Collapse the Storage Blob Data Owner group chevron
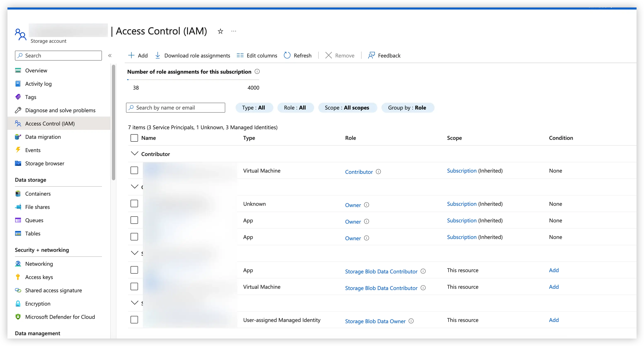The width and height of the screenshot is (644, 346). (134, 303)
